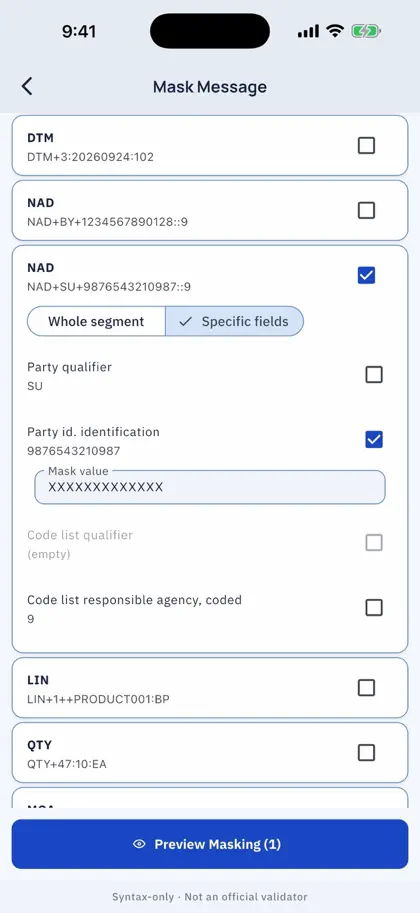Uncheck the NAD+SU segment checkbox
420x913 pixels.
pos(366,275)
